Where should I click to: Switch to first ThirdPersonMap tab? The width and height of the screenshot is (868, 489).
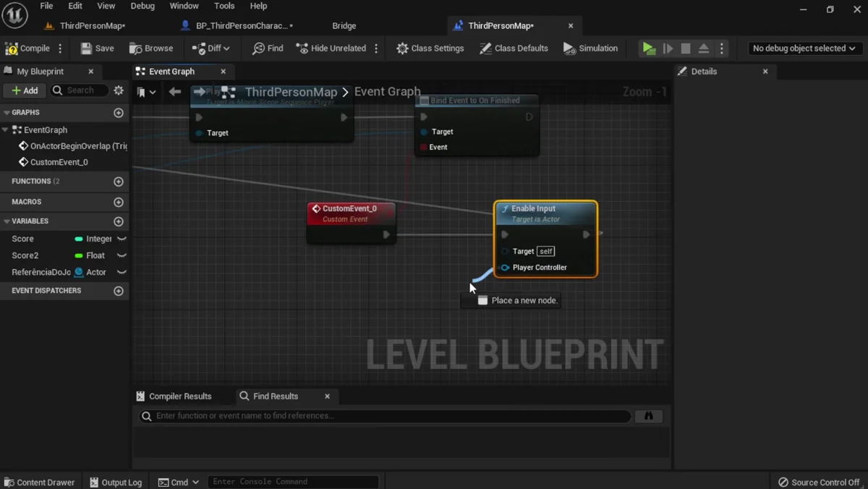tap(85, 25)
